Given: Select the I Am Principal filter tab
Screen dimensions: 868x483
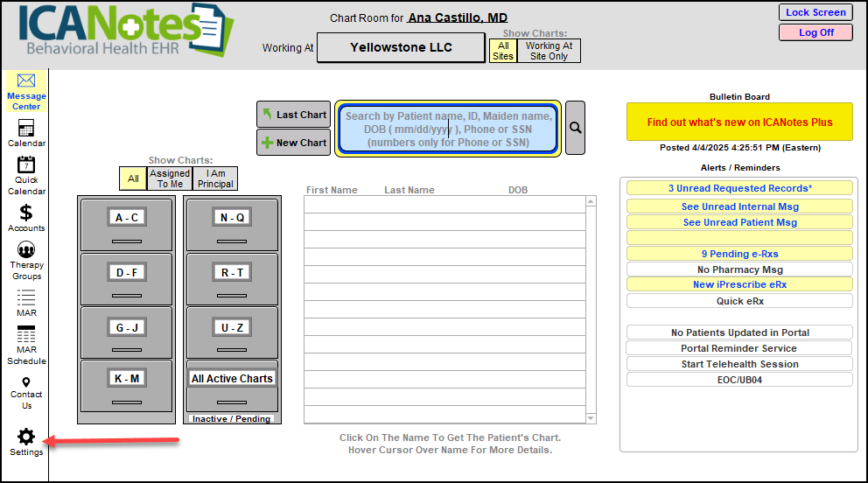Looking at the screenshot, I should (x=215, y=178).
